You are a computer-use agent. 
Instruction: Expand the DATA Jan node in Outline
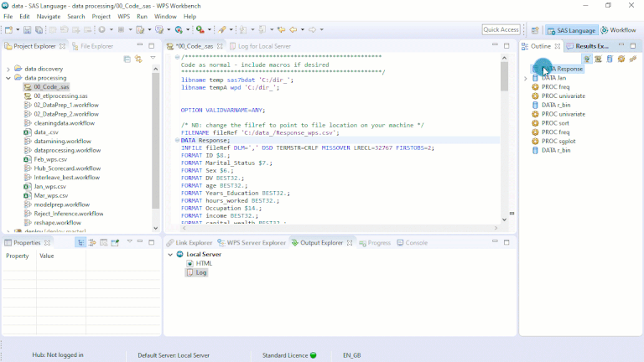pos(526,78)
